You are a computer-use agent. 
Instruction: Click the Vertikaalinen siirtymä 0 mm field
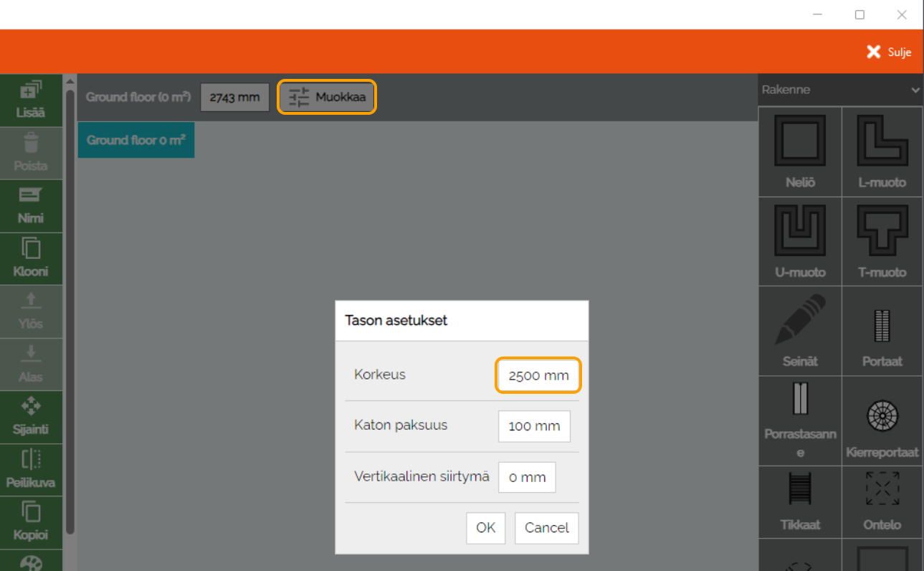(527, 477)
